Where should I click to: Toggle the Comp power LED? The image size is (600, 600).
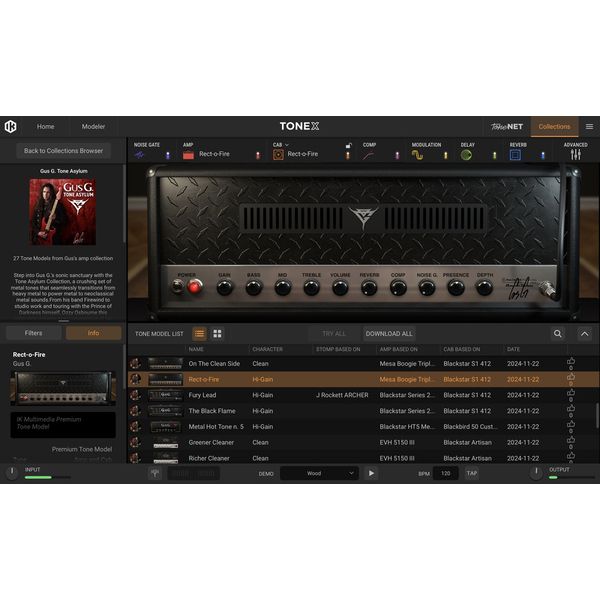[x=397, y=155]
